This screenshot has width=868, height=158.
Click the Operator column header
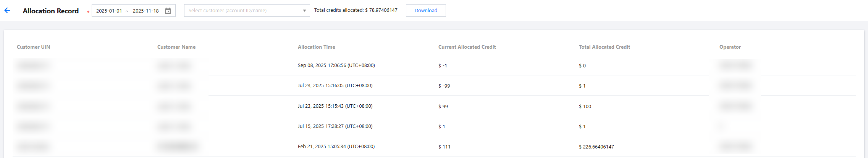pos(730,47)
